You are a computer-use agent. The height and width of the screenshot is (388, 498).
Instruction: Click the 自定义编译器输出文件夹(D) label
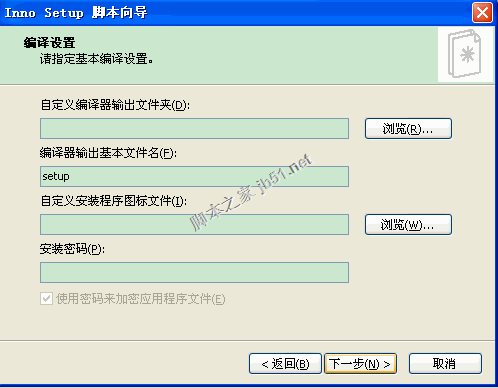pos(115,105)
